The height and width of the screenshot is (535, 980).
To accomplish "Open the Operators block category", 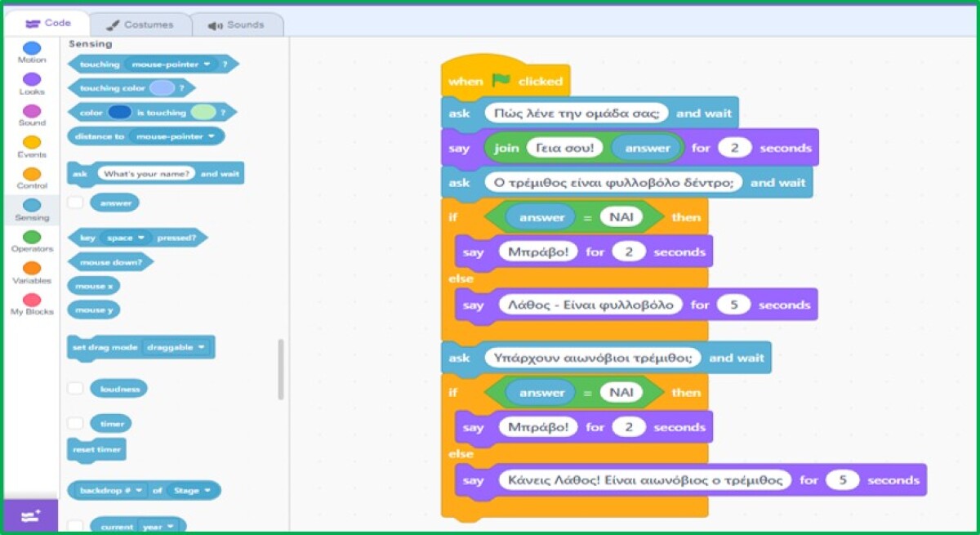I will tap(32, 237).
